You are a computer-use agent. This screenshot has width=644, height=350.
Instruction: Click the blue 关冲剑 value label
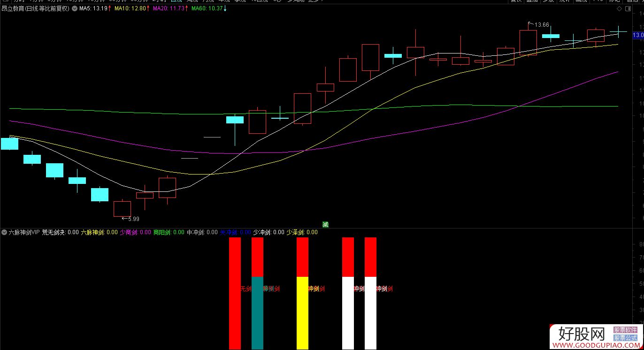coord(236,232)
